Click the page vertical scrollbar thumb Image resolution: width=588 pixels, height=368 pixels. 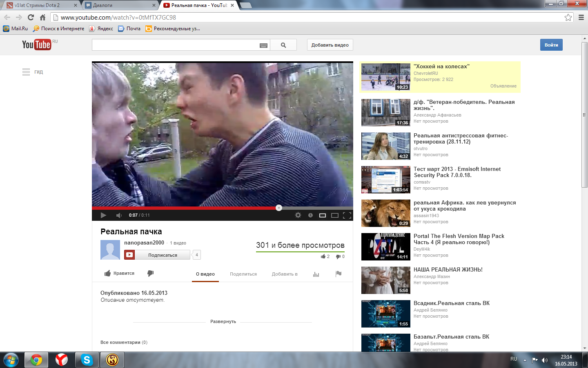click(x=584, y=114)
